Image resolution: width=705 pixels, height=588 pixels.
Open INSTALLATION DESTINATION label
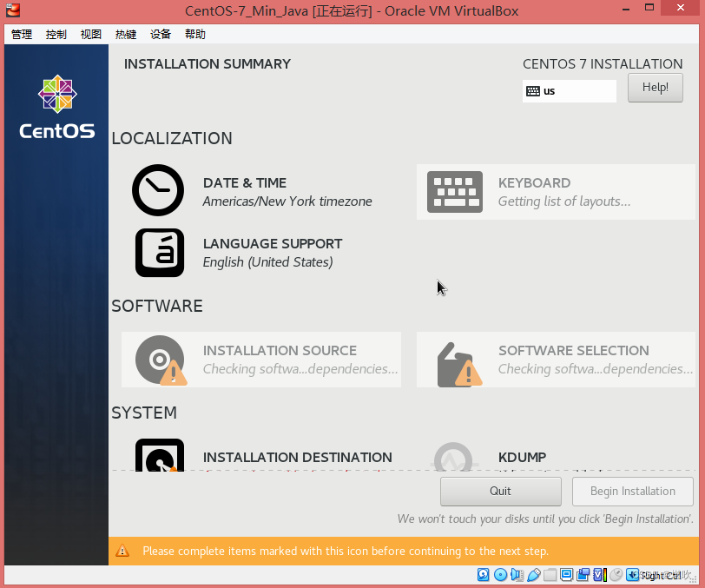[x=297, y=458]
